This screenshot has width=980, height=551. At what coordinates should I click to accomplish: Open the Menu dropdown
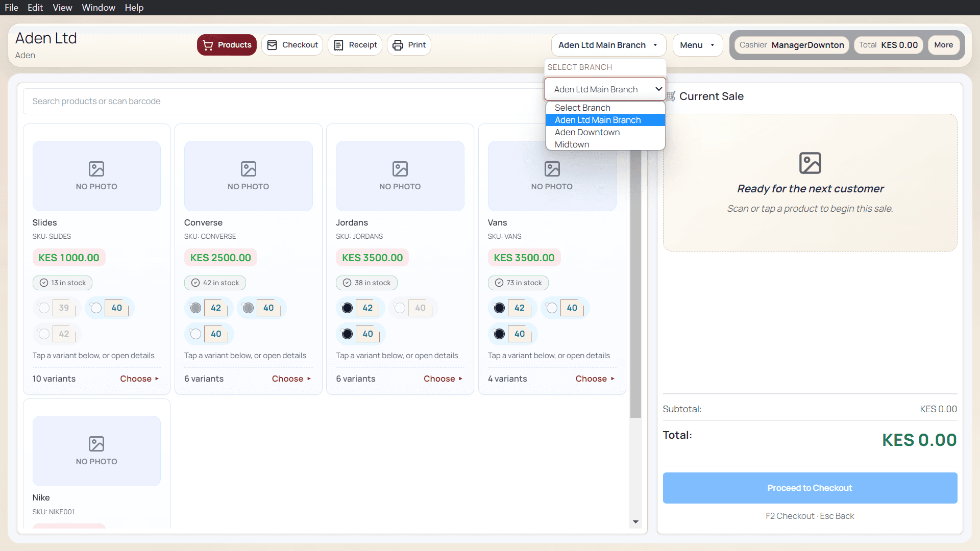tap(697, 45)
